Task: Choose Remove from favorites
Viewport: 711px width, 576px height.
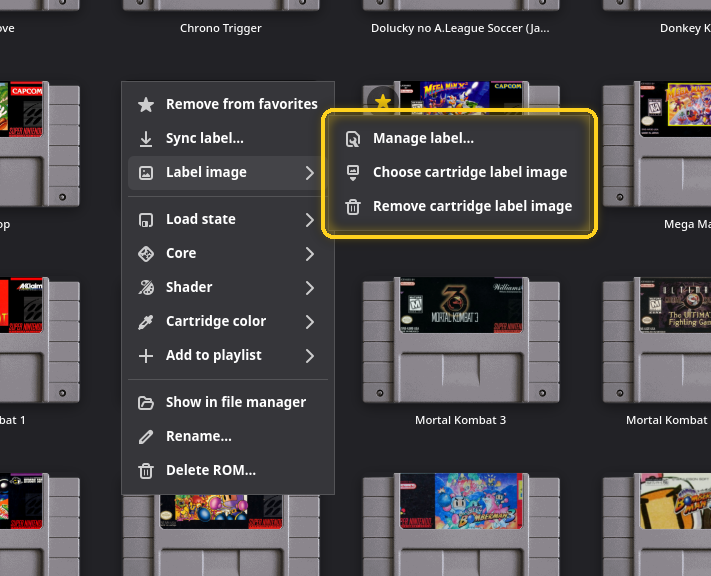Action: (x=228, y=104)
